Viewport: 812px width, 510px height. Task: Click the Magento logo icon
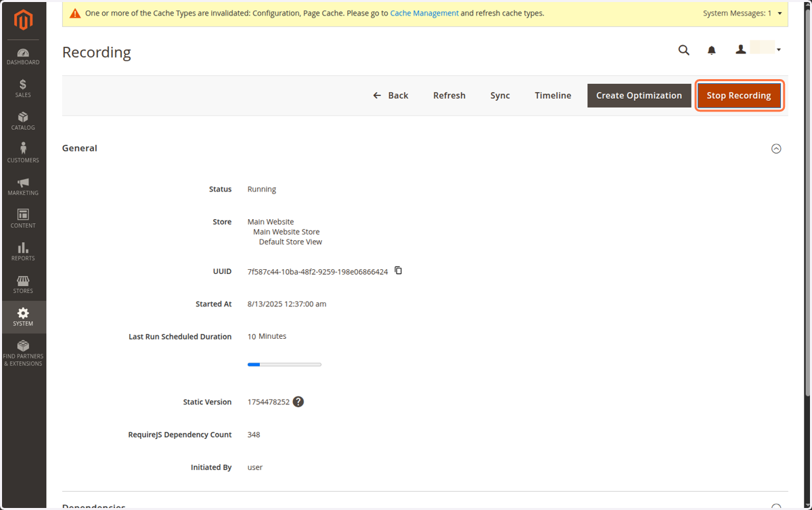pyautogui.click(x=23, y=21)
